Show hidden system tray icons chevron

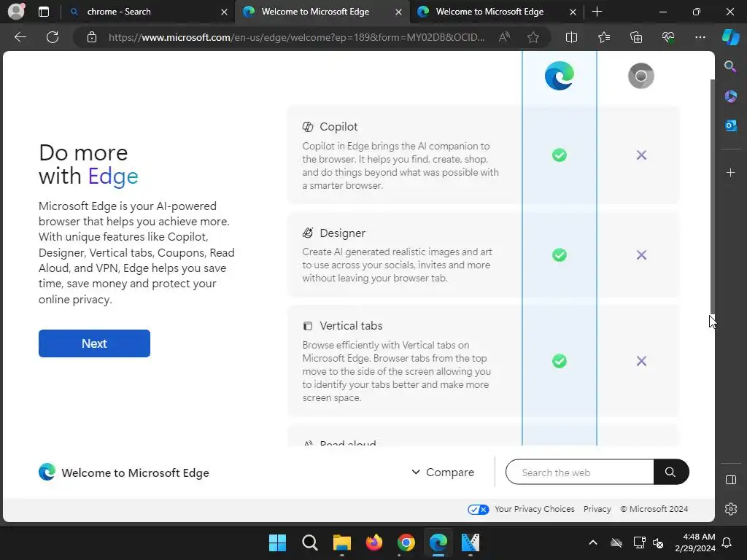[x=592, y=542]
